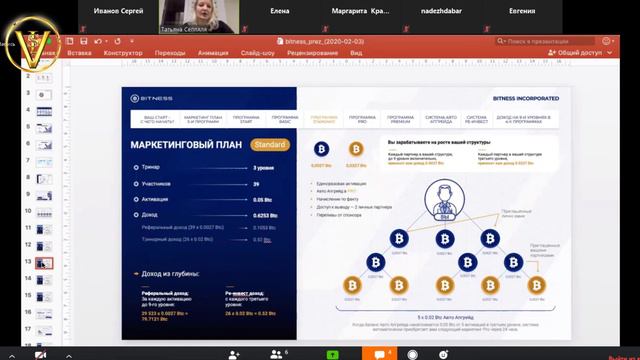This screenshot has height=360, width=640.
Task: Select slide 10 thumbnail
Action: [x=44, y=213]
